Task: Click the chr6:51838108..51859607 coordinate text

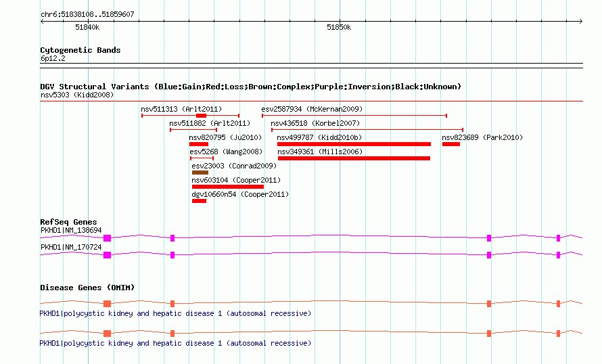Action: [87, 14]
